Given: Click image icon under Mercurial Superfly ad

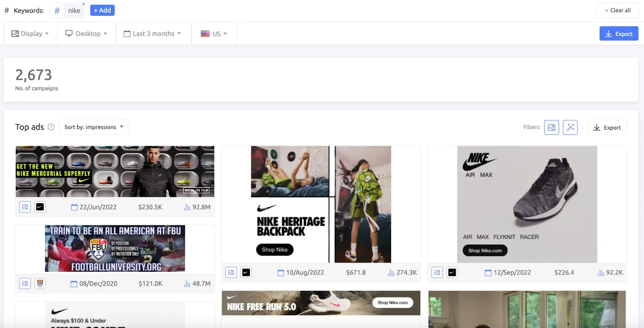Looking at the screenshot, I should pyautogui.click(x=25, y=207).
